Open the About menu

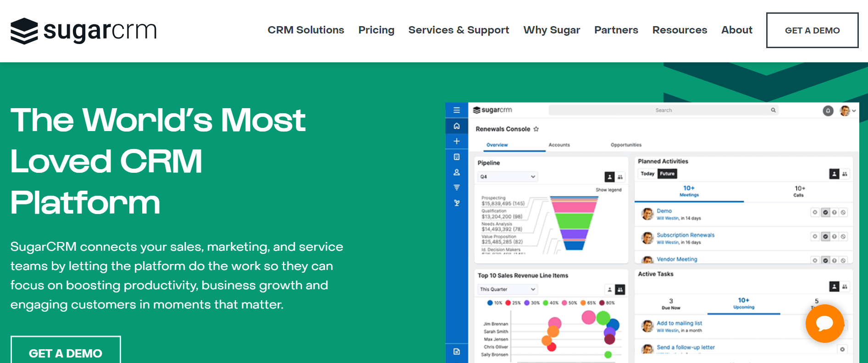pyautogui.click(x=736, y=30)
